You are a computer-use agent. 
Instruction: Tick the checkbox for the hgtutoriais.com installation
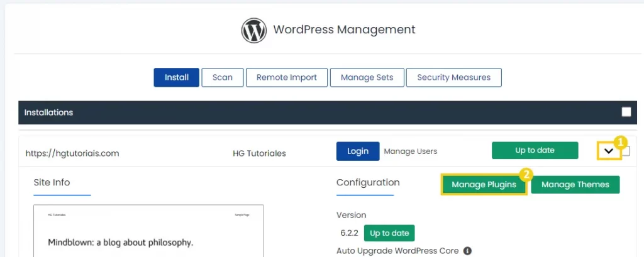tap(626, 151)
